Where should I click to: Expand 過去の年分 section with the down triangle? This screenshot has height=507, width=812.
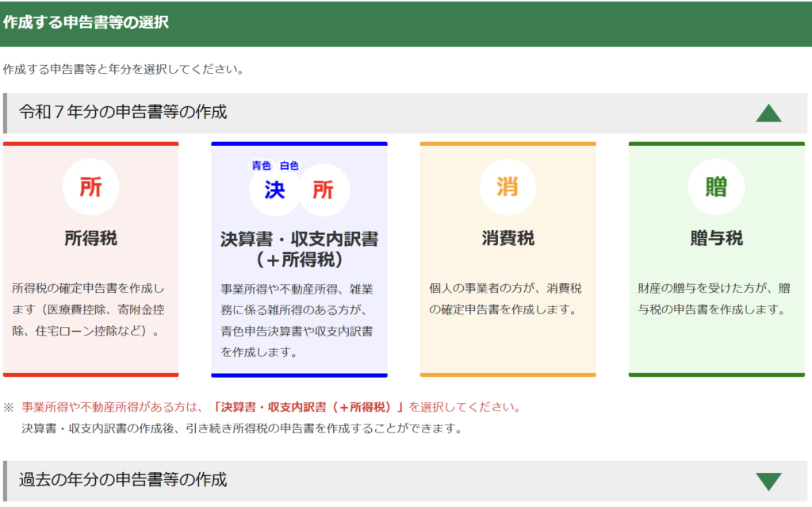pos(768,482)
